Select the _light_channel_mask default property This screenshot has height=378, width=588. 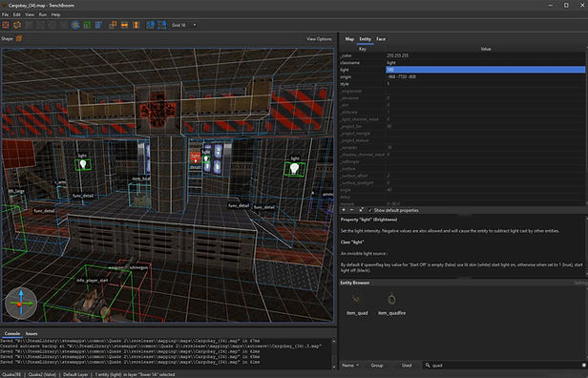pos(462,119)
